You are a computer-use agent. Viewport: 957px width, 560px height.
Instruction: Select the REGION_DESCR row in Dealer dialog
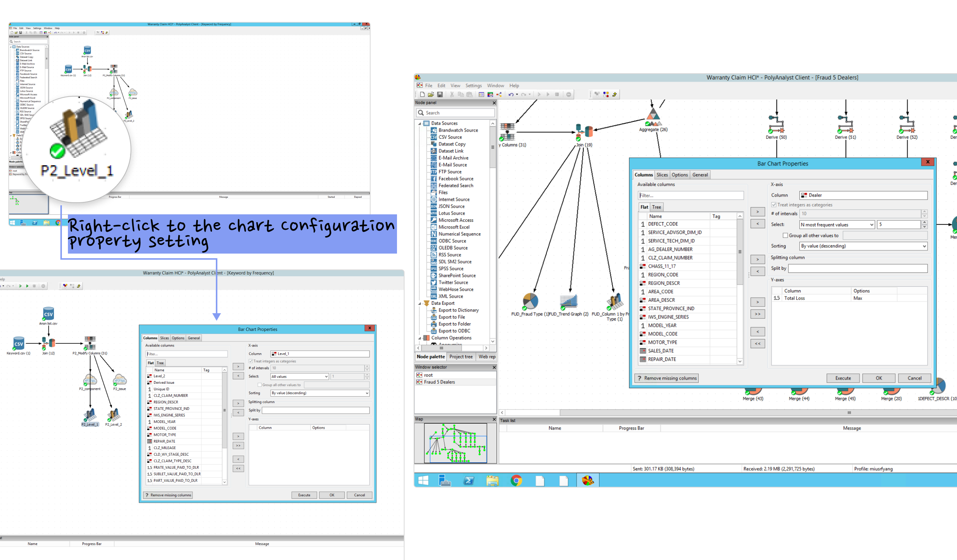click(688, 283)
